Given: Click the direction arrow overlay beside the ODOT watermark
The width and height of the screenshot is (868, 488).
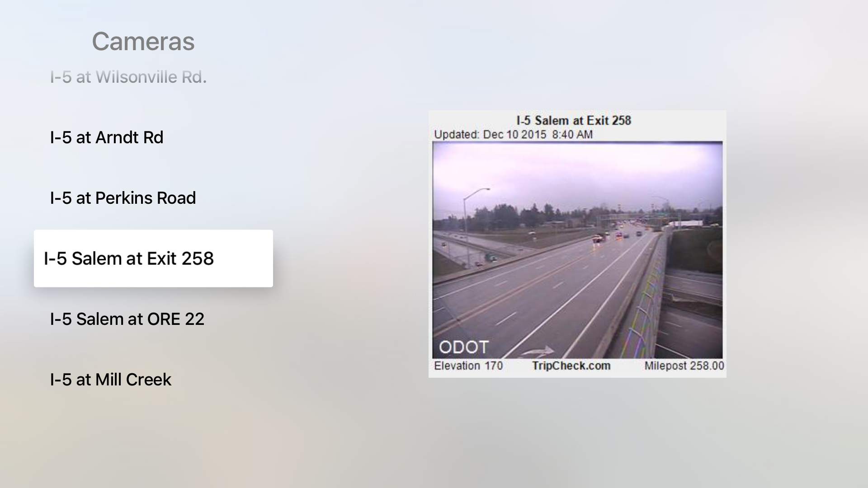Looking at the screenshot, I should 537,351.
